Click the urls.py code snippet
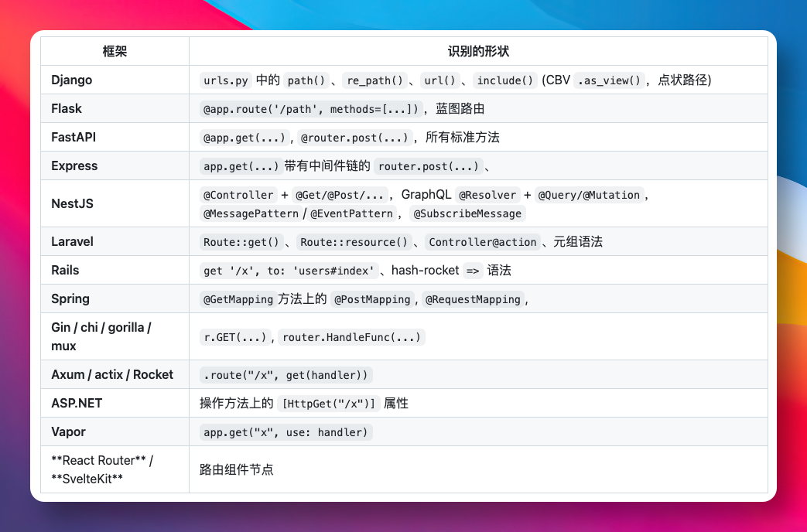 point(226,80)
